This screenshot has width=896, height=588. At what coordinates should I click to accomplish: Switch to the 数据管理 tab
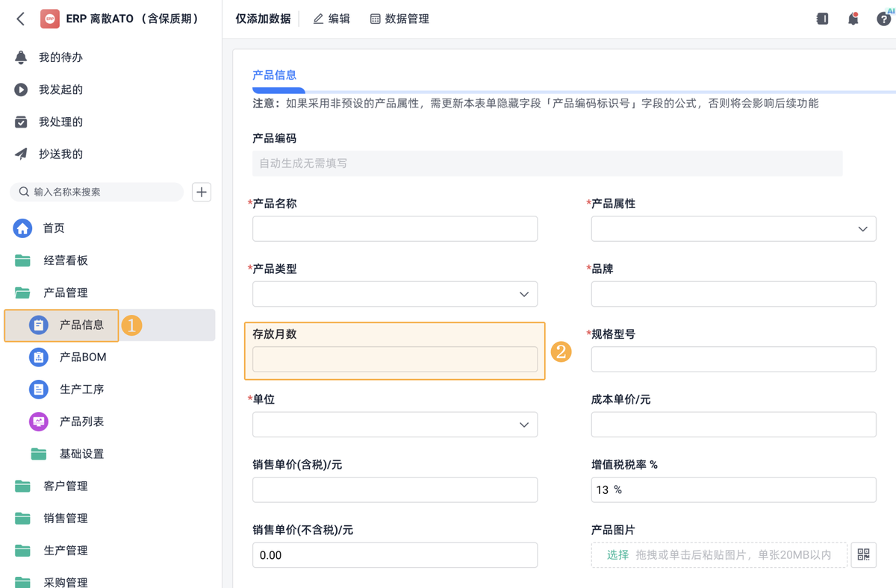(x=399, y=19)
